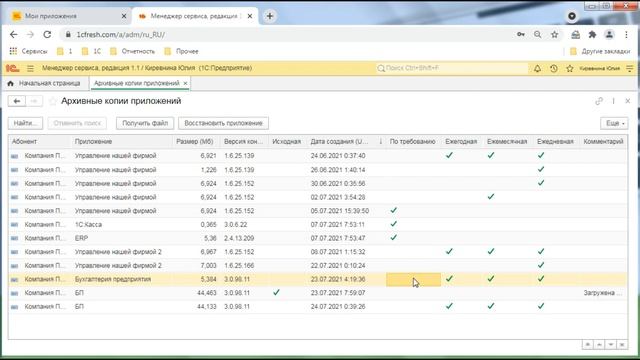Open the 1C logo main menu
The image size is (640, 360).
[12, 68]
